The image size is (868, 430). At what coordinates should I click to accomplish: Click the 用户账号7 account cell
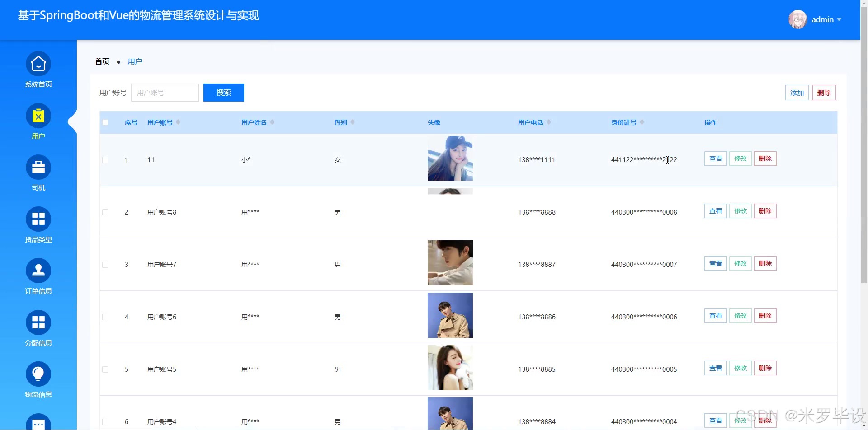point(162,265)
